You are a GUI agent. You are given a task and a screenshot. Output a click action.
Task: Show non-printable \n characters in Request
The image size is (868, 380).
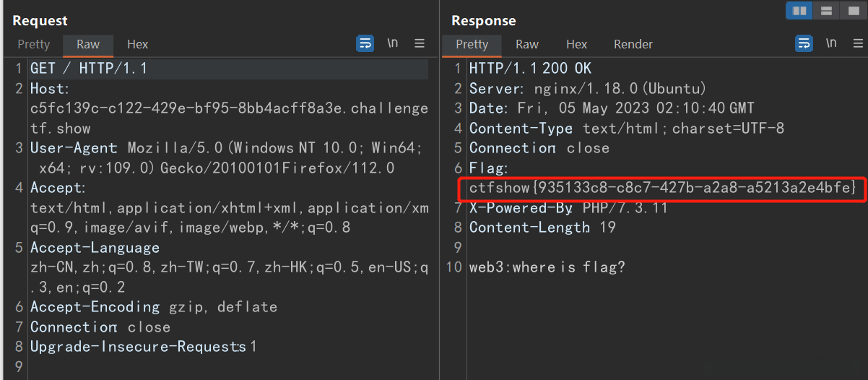pos(392,43)
